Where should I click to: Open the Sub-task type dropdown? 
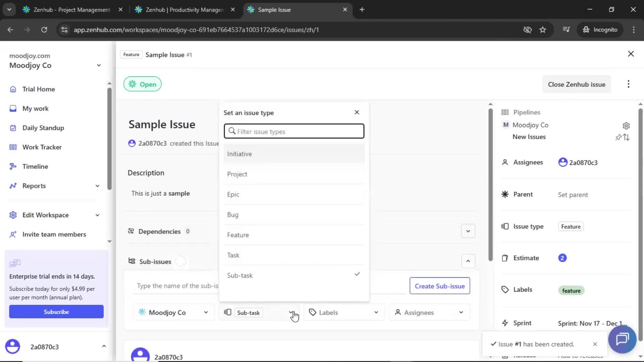click(x=291, y=312)
